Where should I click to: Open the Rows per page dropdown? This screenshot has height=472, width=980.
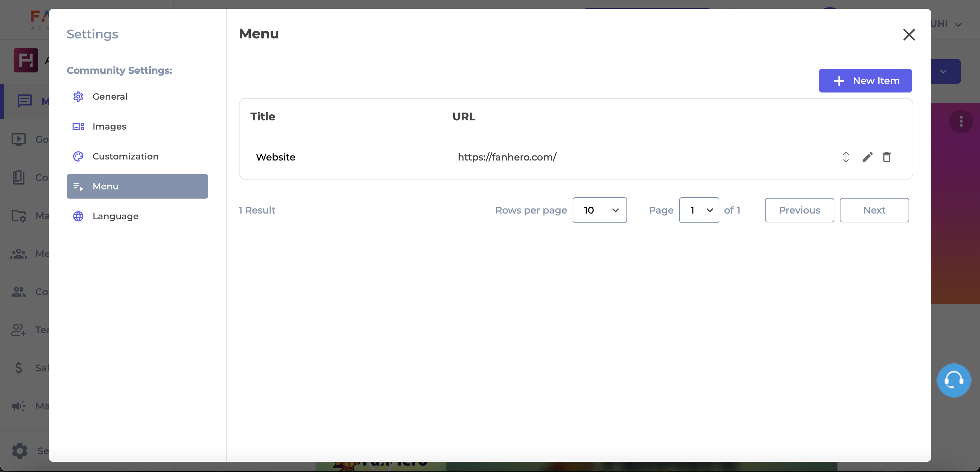[599, 210]
